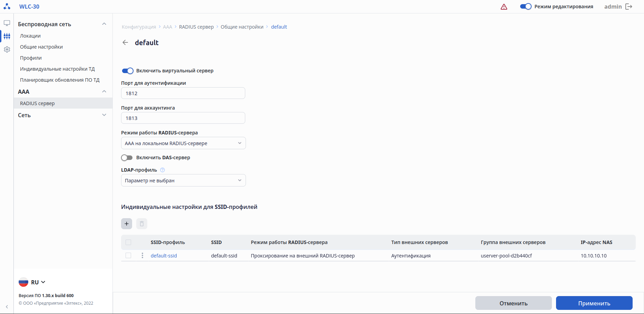The image size is (644, 314).
Task: Open LDAP-профиль dropdown
Action: click(x=183, y=181)
